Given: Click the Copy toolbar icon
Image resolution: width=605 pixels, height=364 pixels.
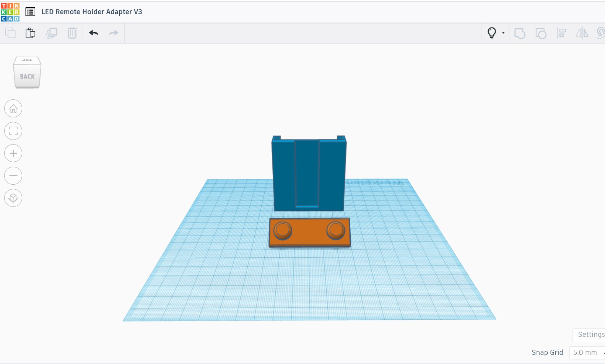Looking at the screenshot, I should coord(10,33).
